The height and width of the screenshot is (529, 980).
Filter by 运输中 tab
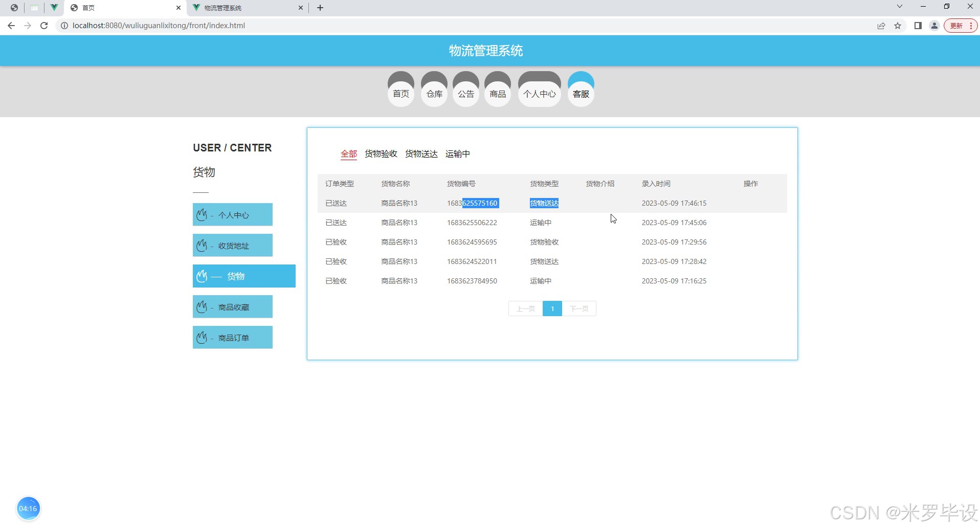pyautogui.click(x=458, y=154)
